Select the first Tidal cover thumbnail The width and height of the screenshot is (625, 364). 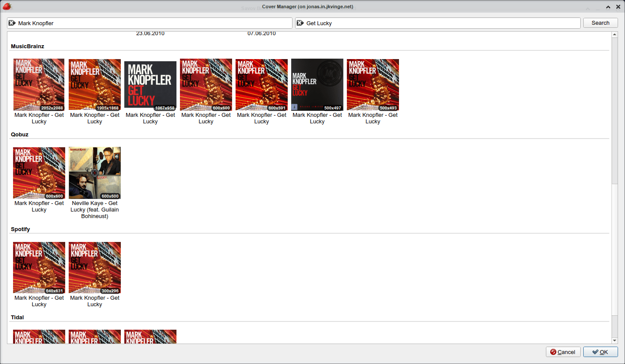39,337
